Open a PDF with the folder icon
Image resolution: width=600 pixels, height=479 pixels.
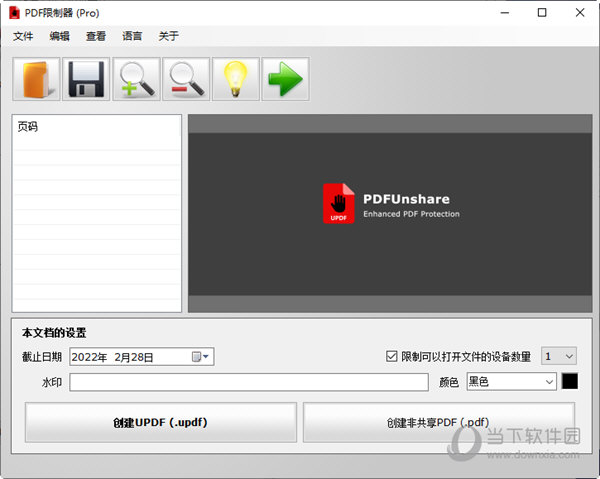click(36, 79)
